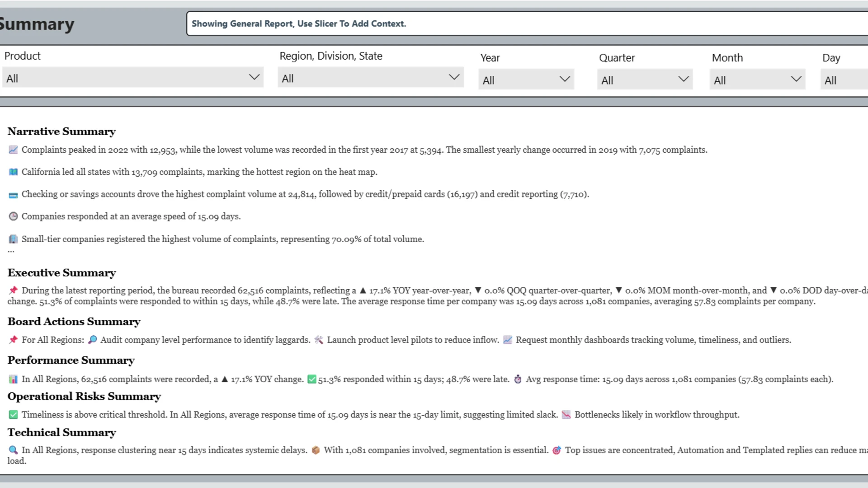Image resolution: width=868 pixels, height=488 pixels.
Task: Click the clock icon before "Companies responded"
Action: click(13, 216)
